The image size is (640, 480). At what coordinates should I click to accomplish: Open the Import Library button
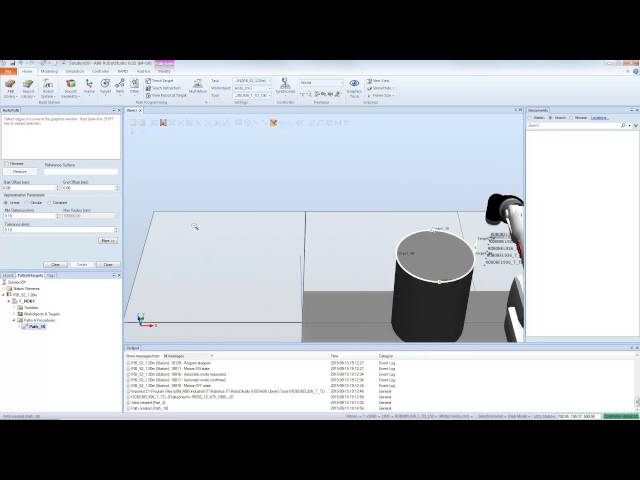[28, 89]
